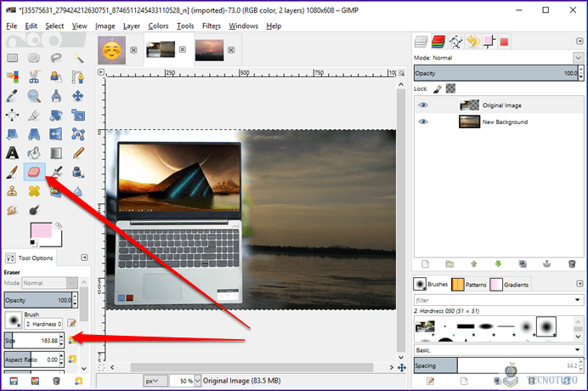Adjust the brush Spacing slider
The image size is (588, 391).
point(495,365)
